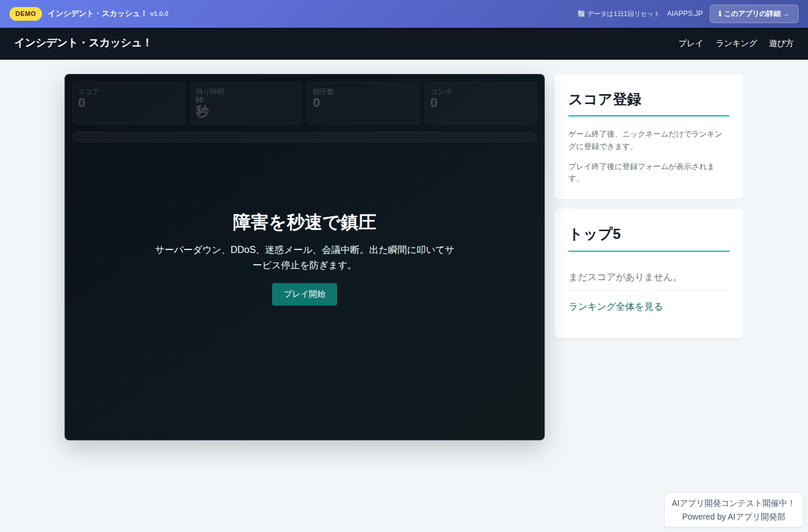The width and height of the screenshot is (808, 532).
Task: Click the AIアプリ開発コンテスト開催中！ banner text
Action: [733, 503]
